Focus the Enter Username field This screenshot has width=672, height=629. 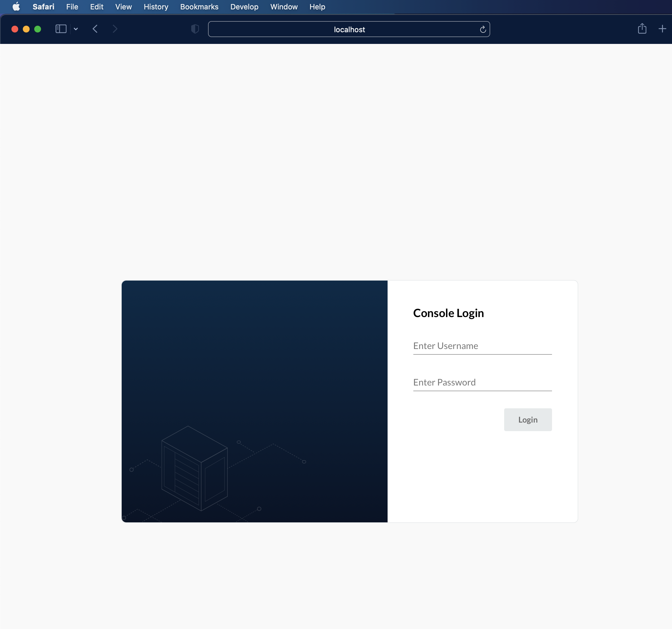pyautogui.click(x=482, y=346)
